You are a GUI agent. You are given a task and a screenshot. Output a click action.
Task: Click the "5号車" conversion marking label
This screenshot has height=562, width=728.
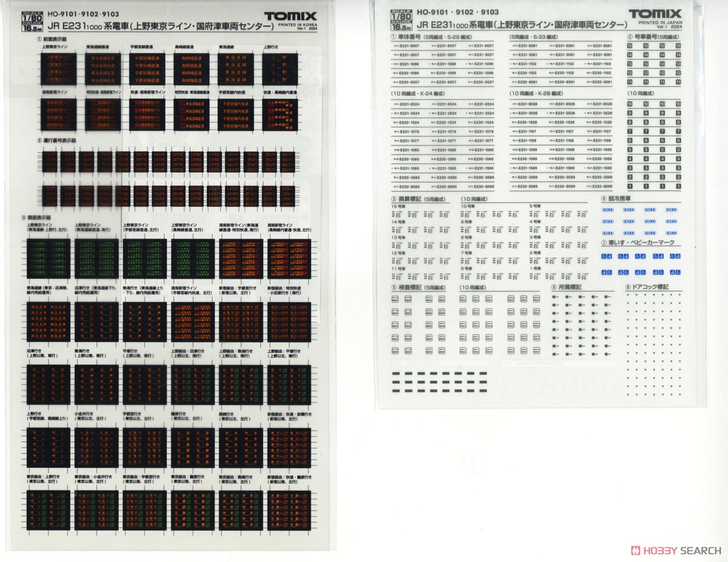pyautogui.click(x=534, y=206)
